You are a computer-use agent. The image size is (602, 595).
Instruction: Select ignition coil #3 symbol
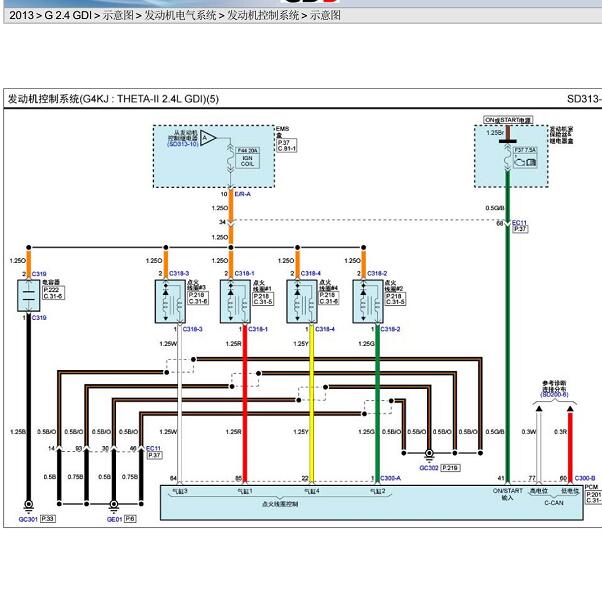pos(170,301)
